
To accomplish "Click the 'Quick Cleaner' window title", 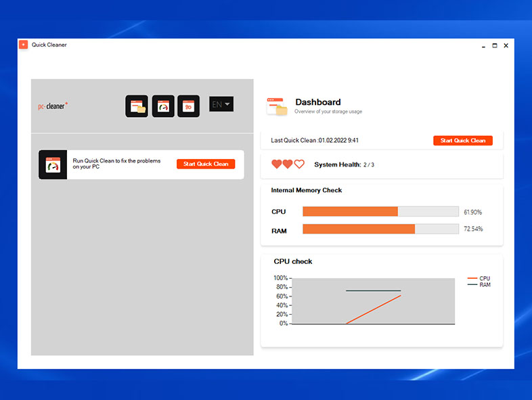I will [49, 45].
